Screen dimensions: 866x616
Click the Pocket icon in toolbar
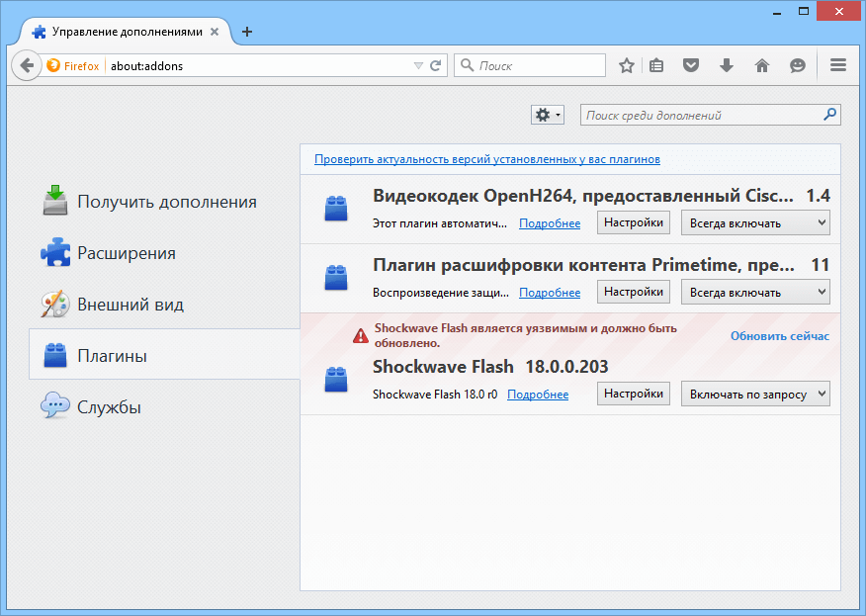pyautogui.click(x=692, y=66)
